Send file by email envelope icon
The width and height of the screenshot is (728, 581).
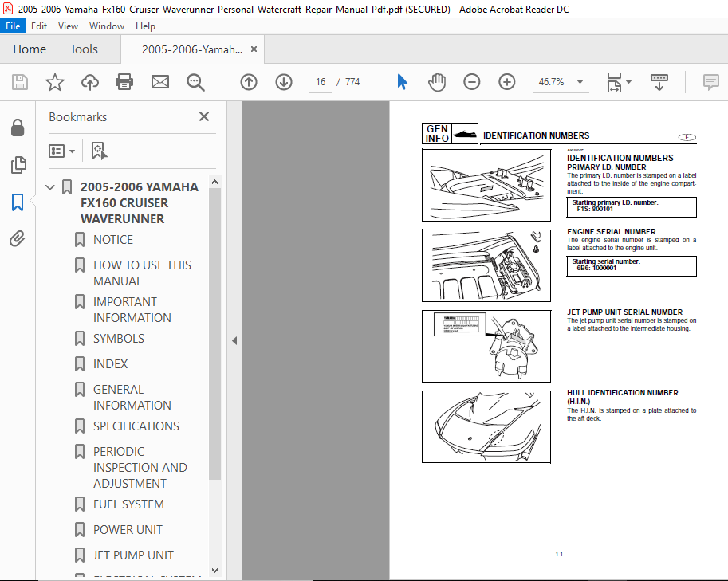(160, 82)
